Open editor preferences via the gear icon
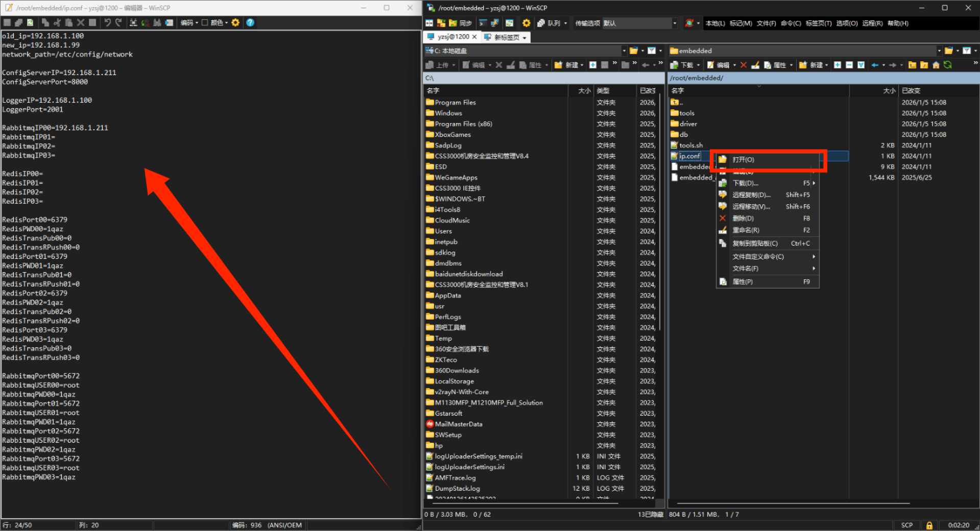980x531 pixels. [235, 22]
